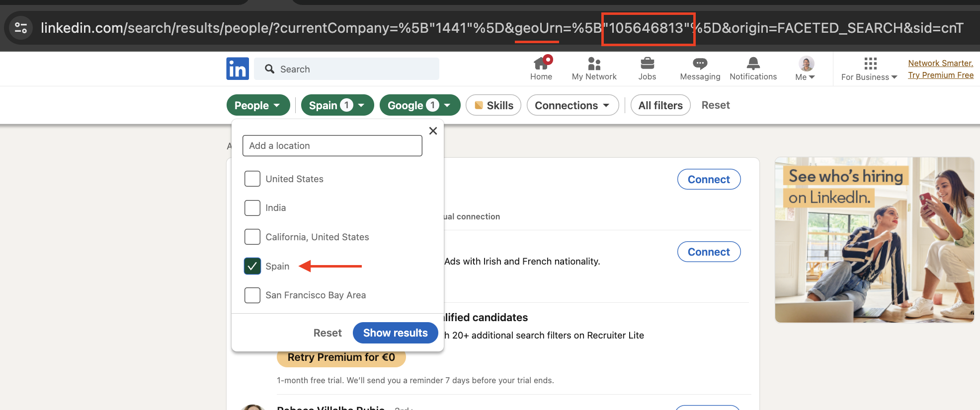980x410 pixels.
Task: Open the Skills filter
Action: click(493, 105)
